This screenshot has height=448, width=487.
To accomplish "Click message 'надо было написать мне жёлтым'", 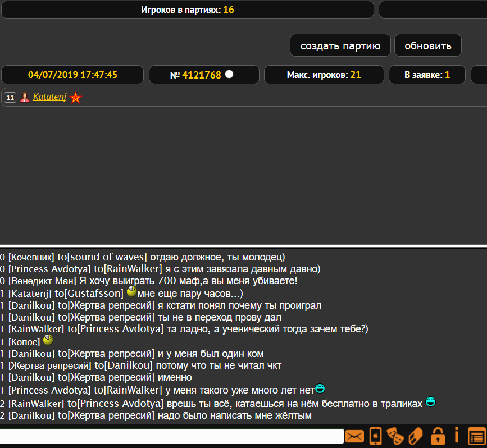I will click(x=234, y=415).
